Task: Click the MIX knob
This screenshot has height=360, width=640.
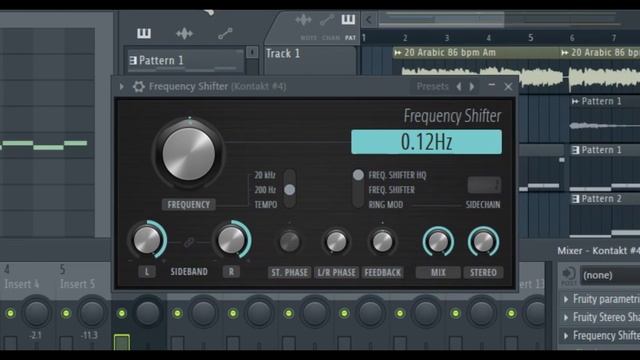Action: point(438,242)
